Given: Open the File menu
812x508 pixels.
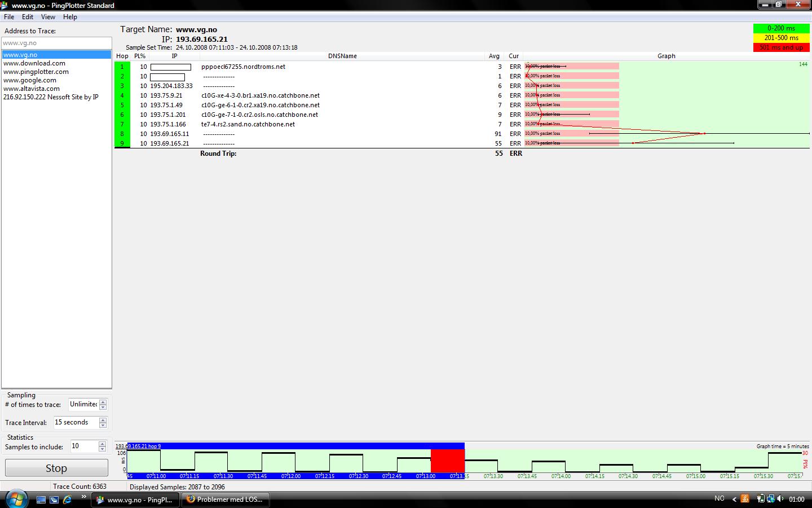Looking at the screenshot, I should 9,17.
